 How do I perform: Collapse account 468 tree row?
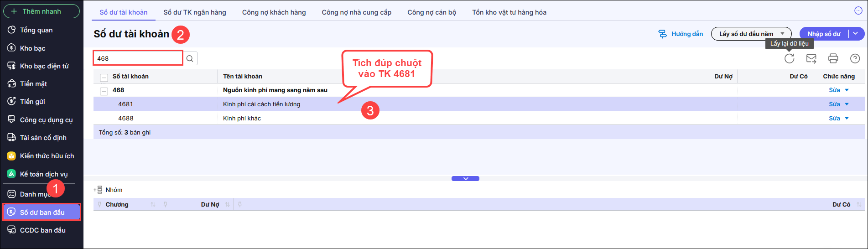104,91
